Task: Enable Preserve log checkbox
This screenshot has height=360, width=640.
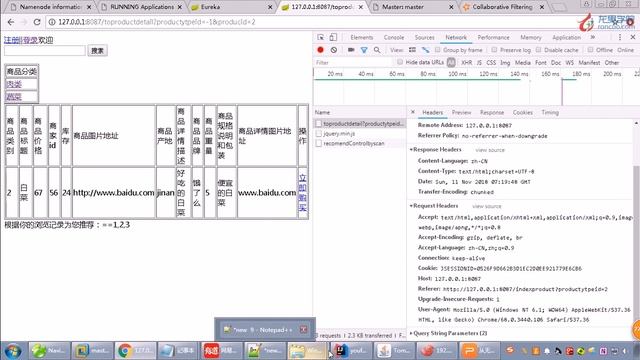Action: [494, 50]
